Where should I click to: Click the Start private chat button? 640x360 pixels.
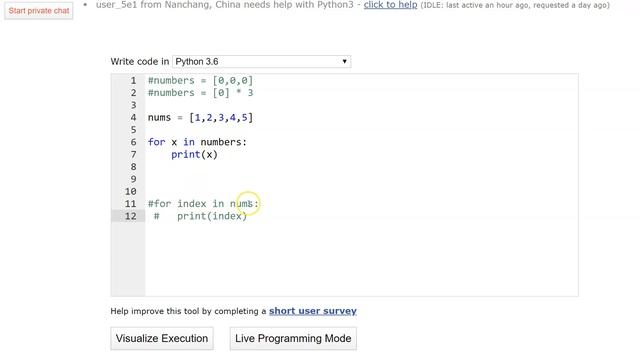coord(39,11)
